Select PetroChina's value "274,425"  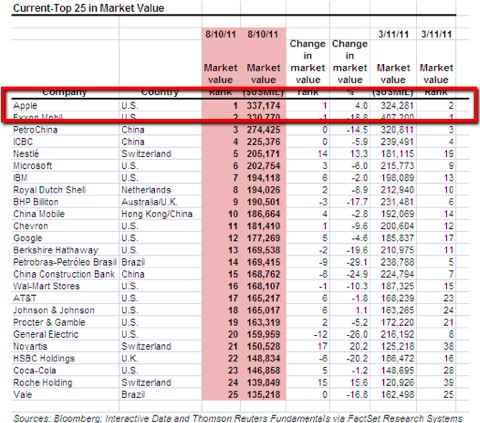point(263,130)
